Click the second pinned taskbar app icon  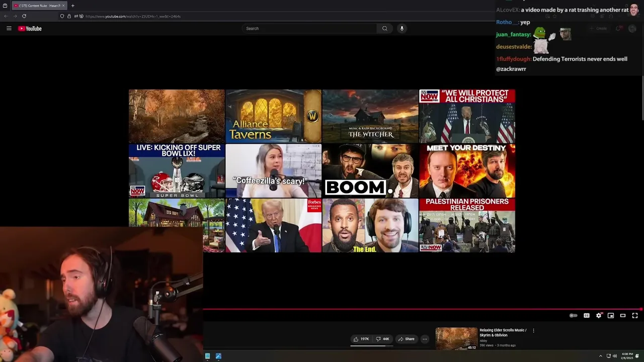pos(218,356)
